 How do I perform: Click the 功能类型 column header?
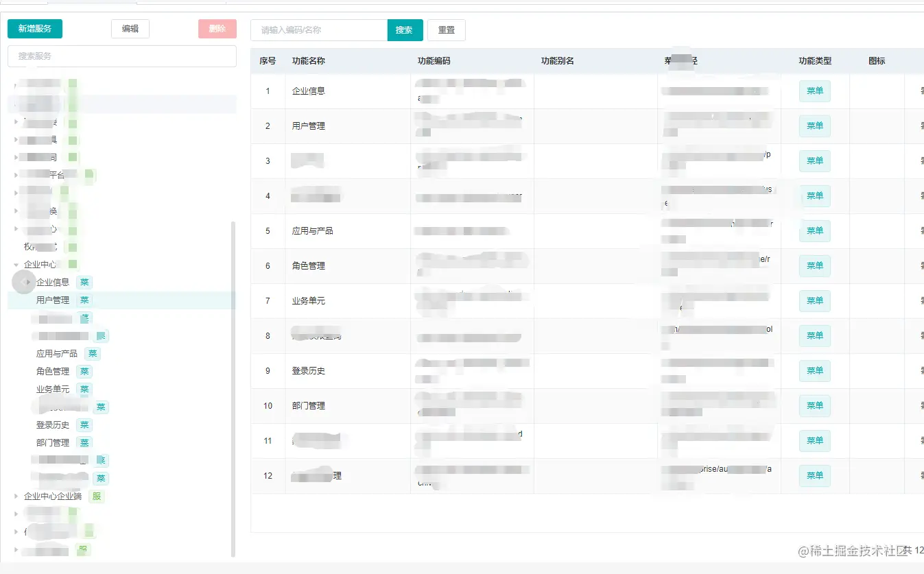pos(816,61)
